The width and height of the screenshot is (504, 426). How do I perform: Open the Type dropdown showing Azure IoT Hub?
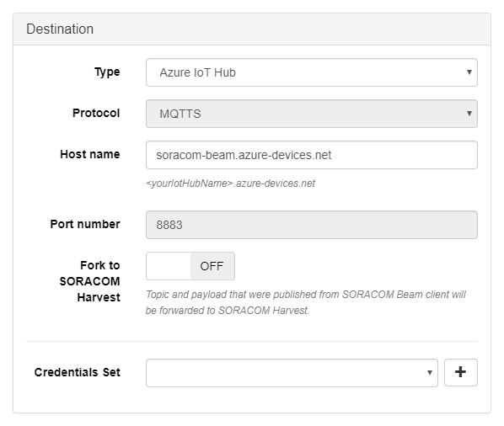[312, 72]
